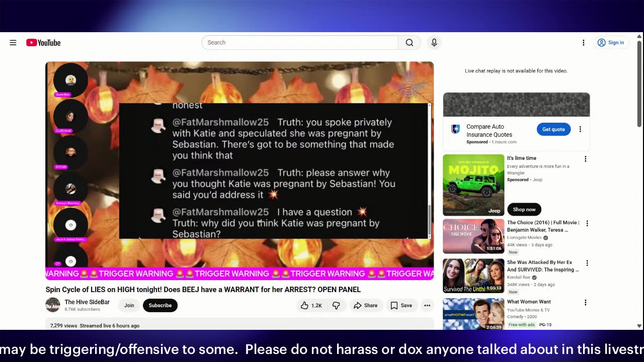The height and width of the screenshot is (362, 644).
Task: Open The Hive SideBar channel avatar
Action: [53, 305]
